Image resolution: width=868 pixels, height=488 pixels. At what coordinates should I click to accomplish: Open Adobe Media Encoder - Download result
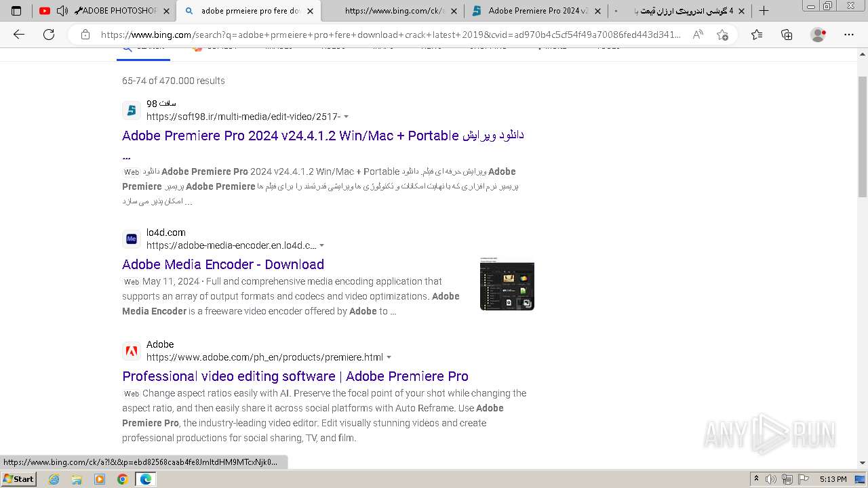point(223,264)
